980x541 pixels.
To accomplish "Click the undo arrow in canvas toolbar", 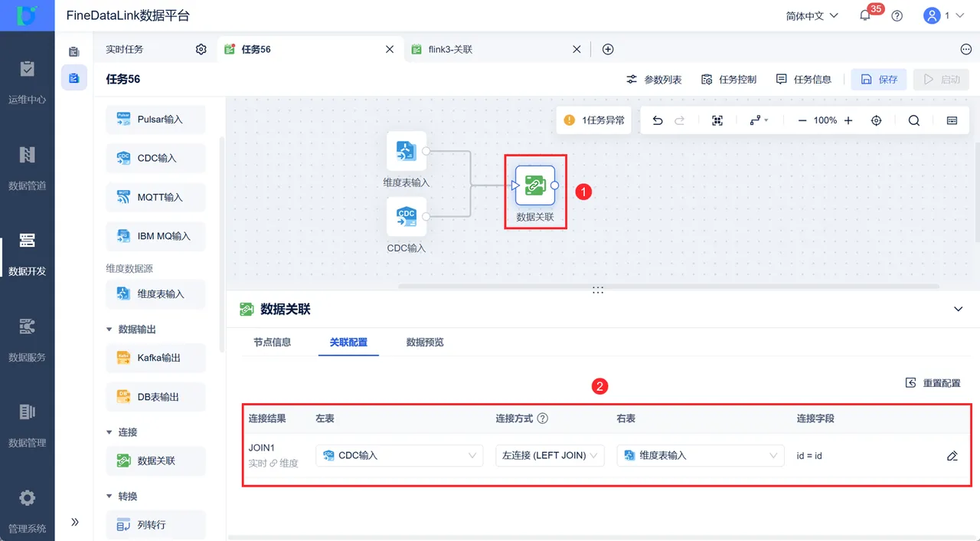I will [x=658, y=120].
